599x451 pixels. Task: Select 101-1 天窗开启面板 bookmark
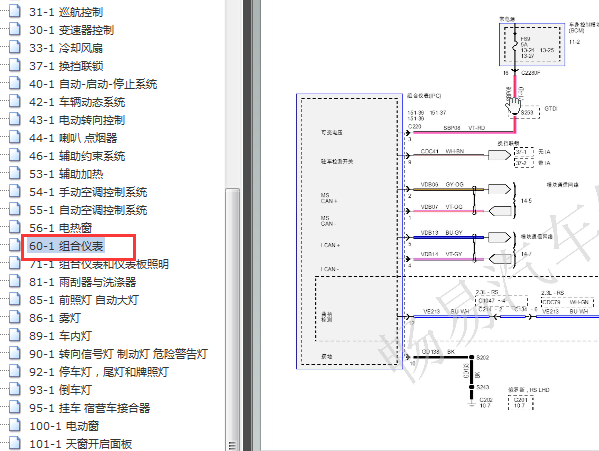(81, 444)
